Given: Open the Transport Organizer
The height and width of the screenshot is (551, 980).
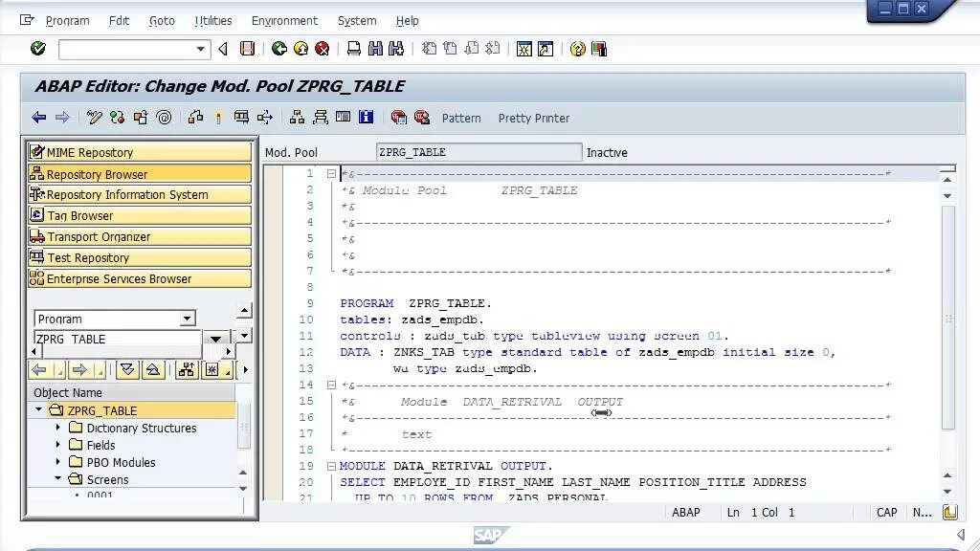Looking at the screenshot, I should click(x=140, y=237).
